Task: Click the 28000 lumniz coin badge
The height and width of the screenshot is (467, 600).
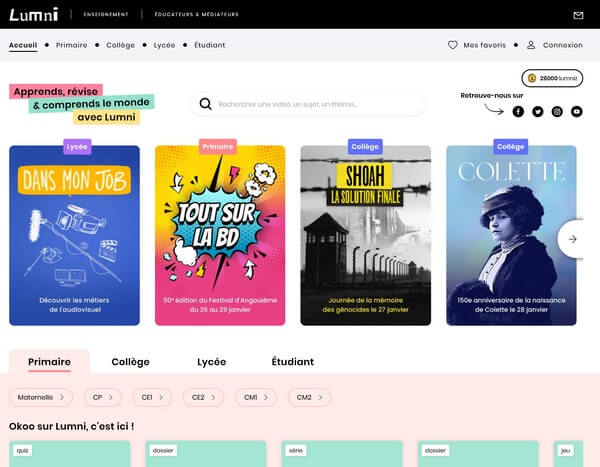Action: coord(552,78)
